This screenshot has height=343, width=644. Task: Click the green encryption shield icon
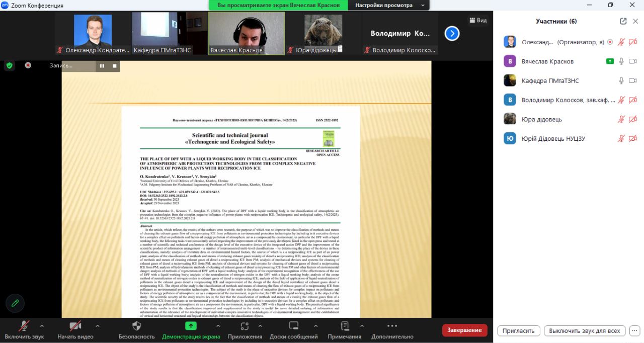pyautogui.click(x=9, y=65)
